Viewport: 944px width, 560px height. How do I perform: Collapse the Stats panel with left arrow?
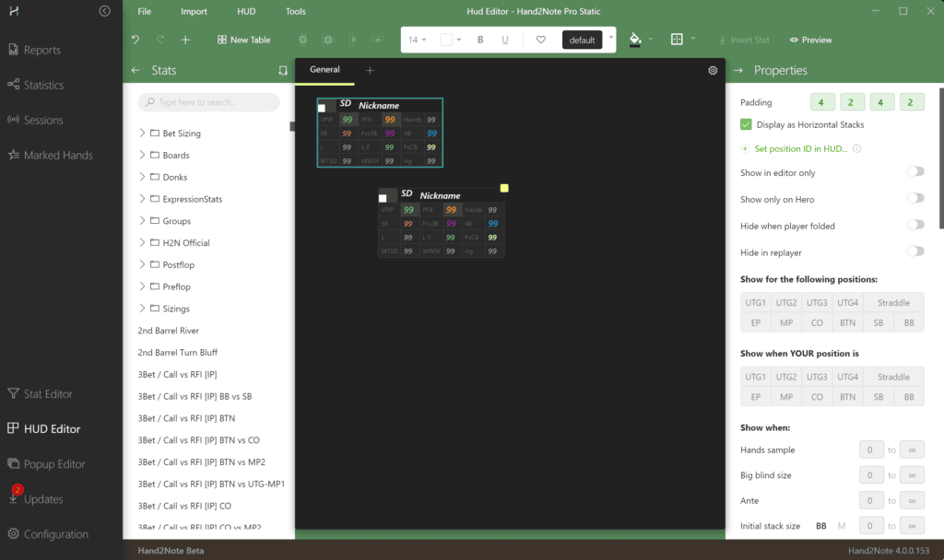click(136, 70)
